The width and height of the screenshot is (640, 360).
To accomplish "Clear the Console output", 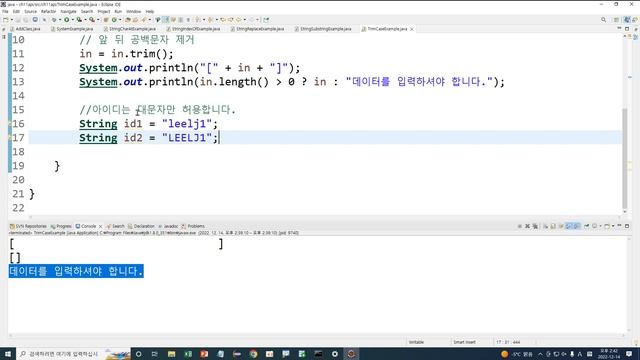I will [x=546, y=226].
